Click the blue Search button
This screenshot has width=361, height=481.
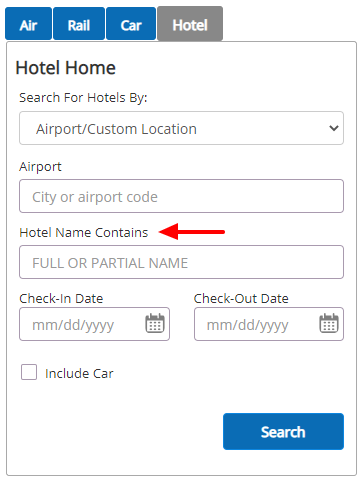(x=283, y=432)
